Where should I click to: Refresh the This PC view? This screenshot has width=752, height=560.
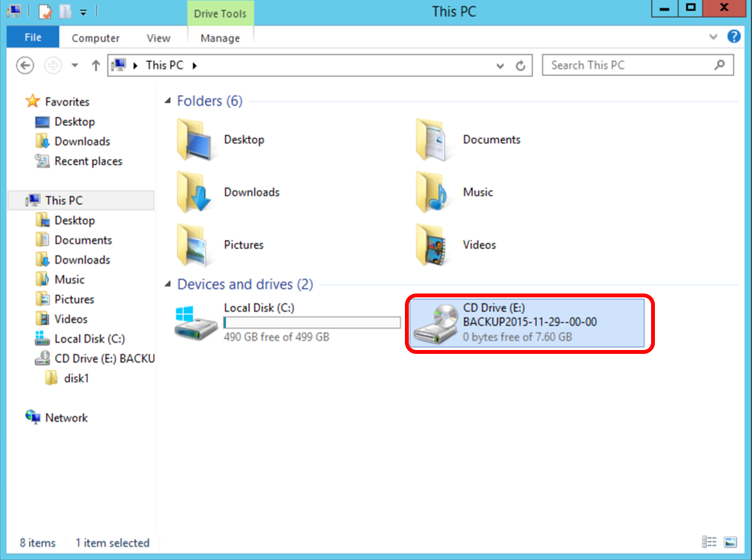pos(521,66)
